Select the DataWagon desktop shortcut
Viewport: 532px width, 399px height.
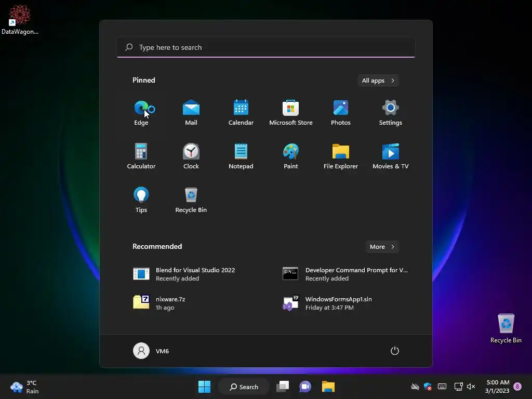pos(20,19)
